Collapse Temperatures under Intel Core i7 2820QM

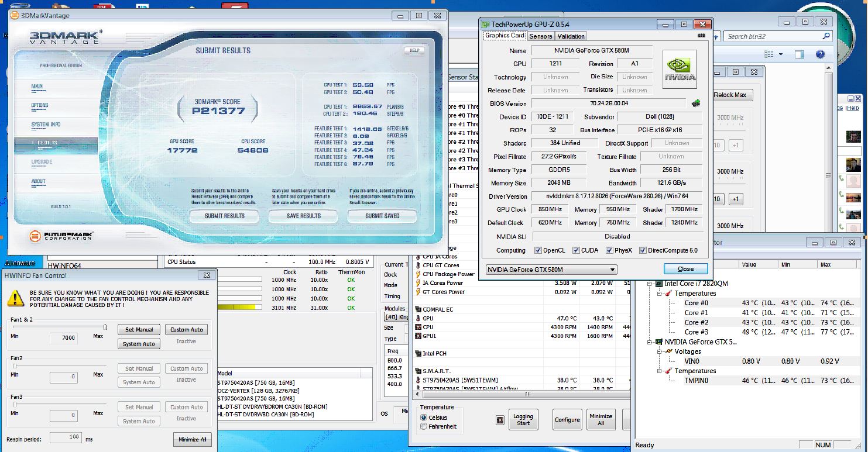(660, 294)
